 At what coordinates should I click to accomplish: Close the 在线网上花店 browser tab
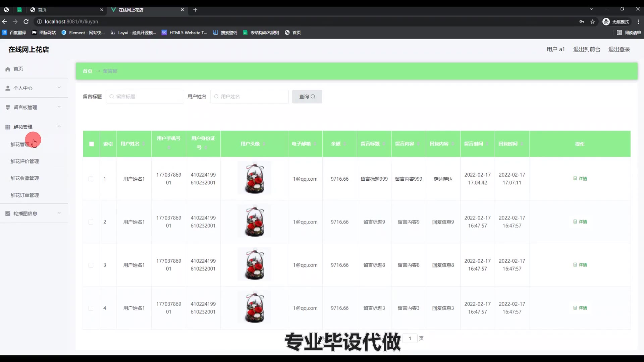tap(182, 10)
